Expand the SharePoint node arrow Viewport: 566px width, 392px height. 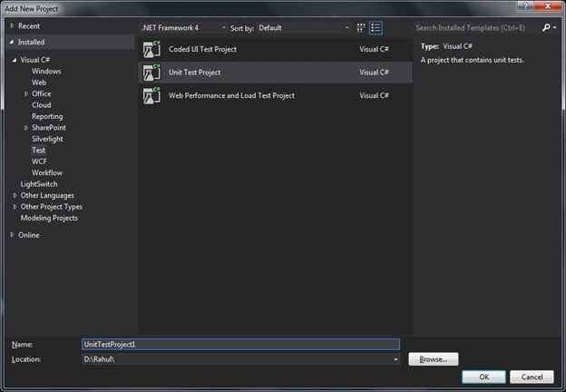point(26,128)
